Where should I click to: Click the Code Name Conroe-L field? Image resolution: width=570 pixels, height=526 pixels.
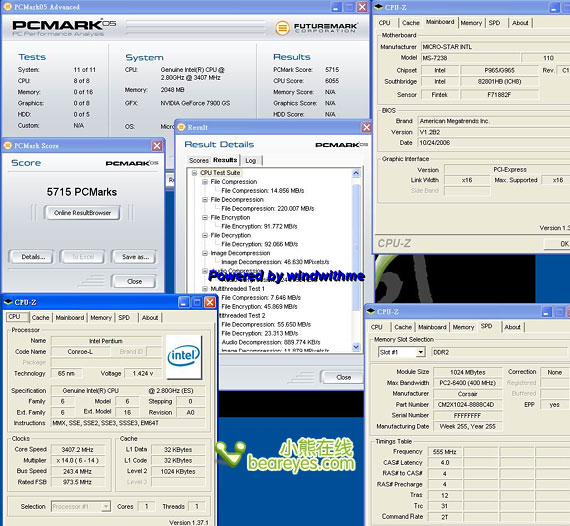[80, 352]
